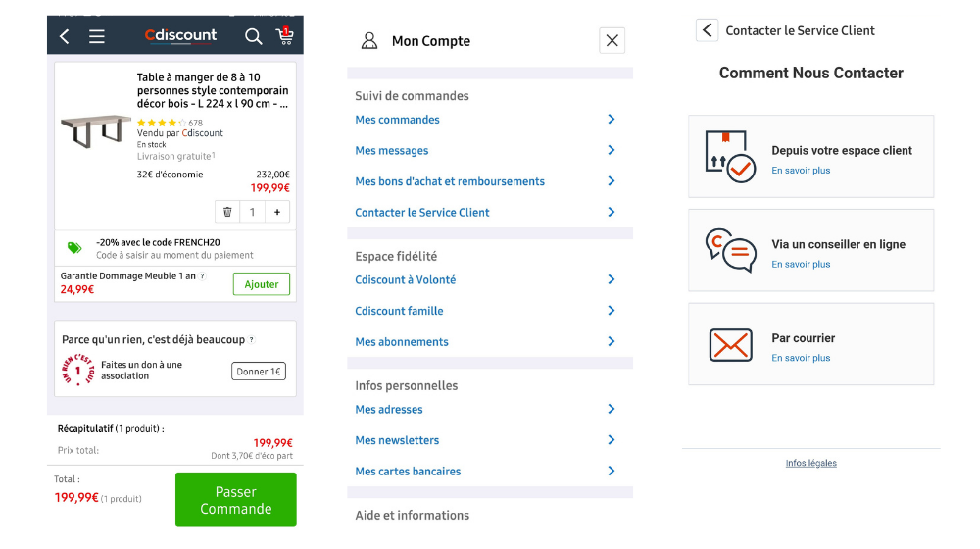Expand the Mes adresses chevron
The width and height of the screenshot is (980, 549).
click(612, 409)
